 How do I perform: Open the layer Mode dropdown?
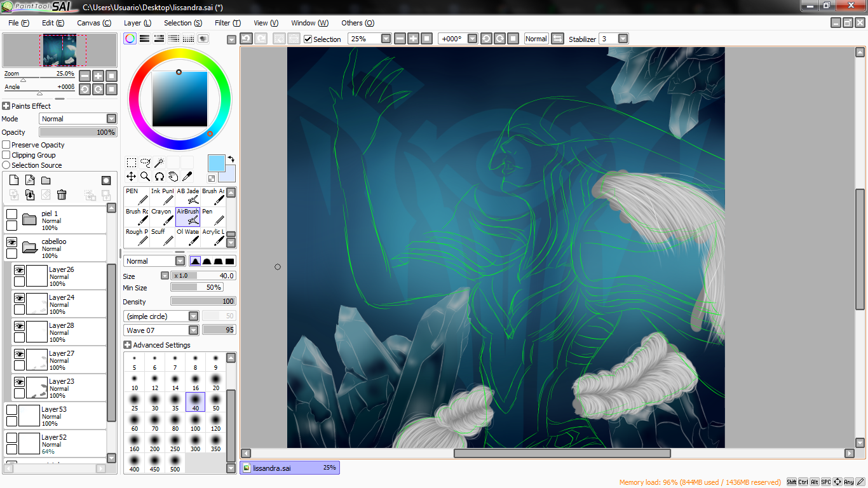coord(78,119)
